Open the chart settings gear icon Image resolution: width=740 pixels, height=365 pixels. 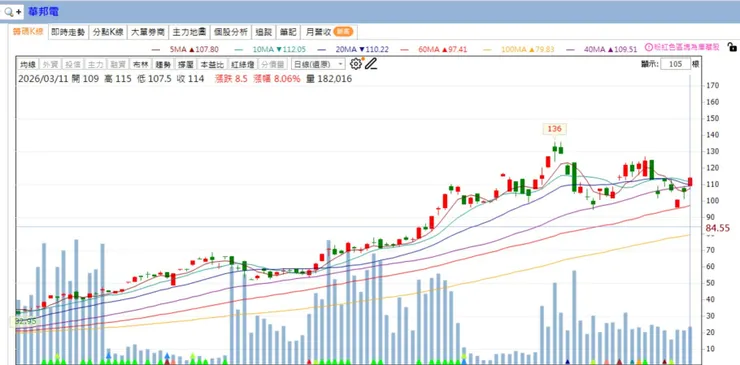tap(355, 64)
